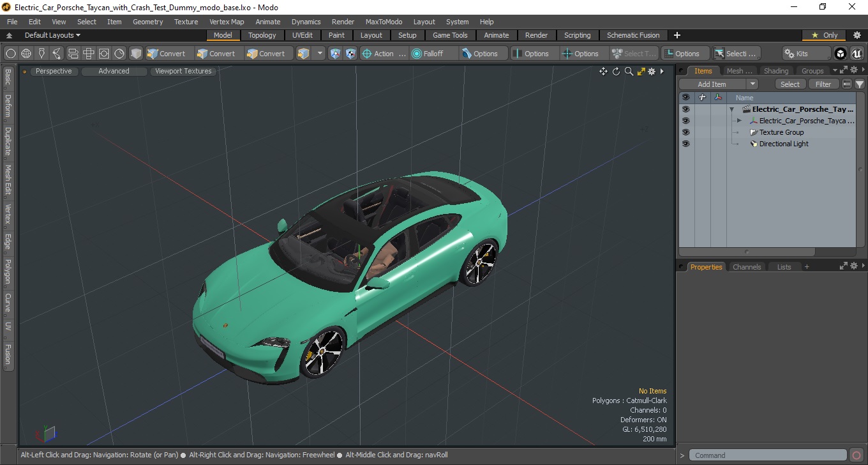The image size is (868, 465).
Task: Click the cube arrow icon after Convert
Action: point(304,54)
